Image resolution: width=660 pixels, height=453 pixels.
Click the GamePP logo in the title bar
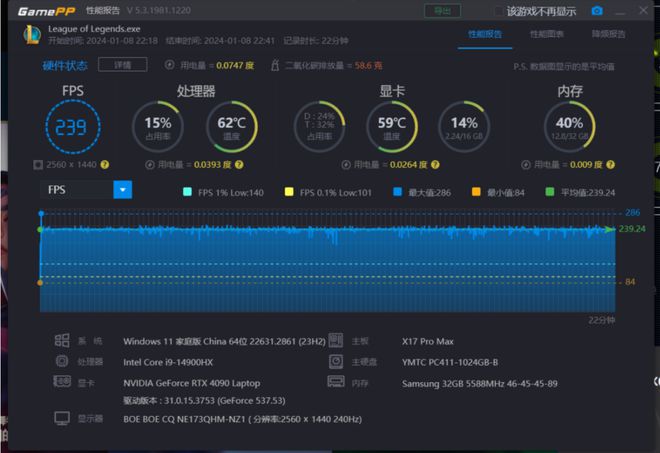coord(46,11)
